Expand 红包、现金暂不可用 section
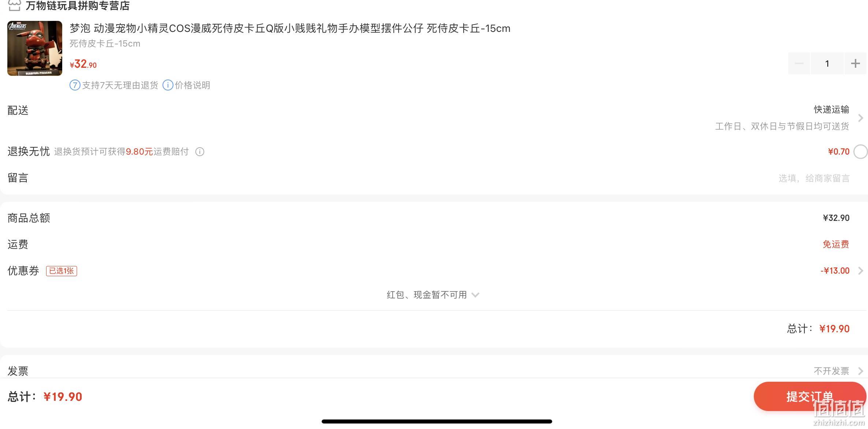 pos(433,295)
